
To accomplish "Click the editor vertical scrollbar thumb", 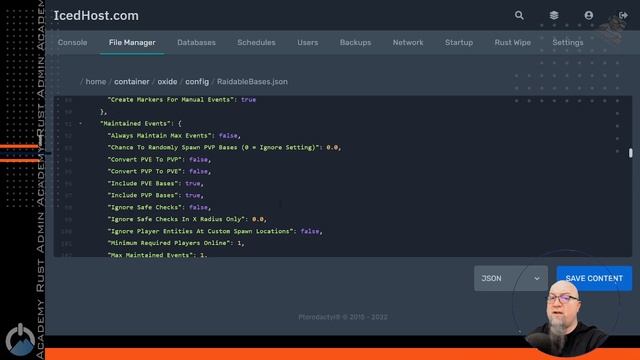I will tap(630, 153).
